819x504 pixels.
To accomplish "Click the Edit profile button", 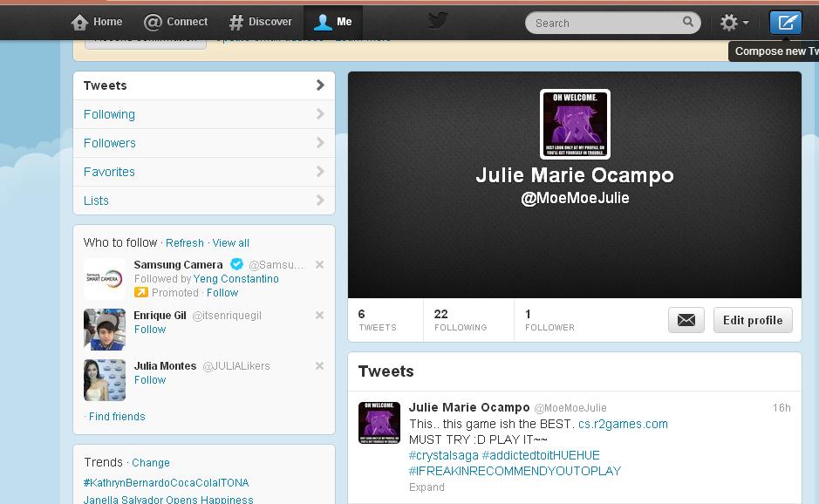I will [x=753, y=320].
